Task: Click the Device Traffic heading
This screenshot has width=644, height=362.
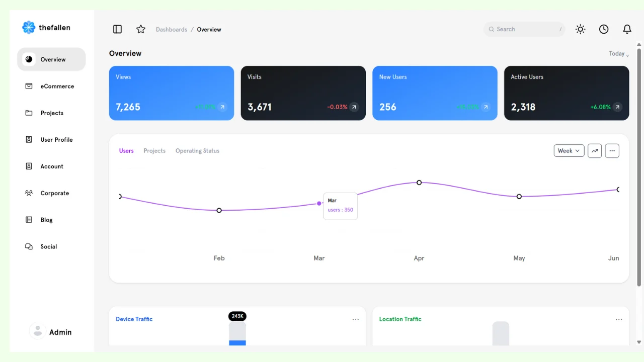Action: [134, 319]
